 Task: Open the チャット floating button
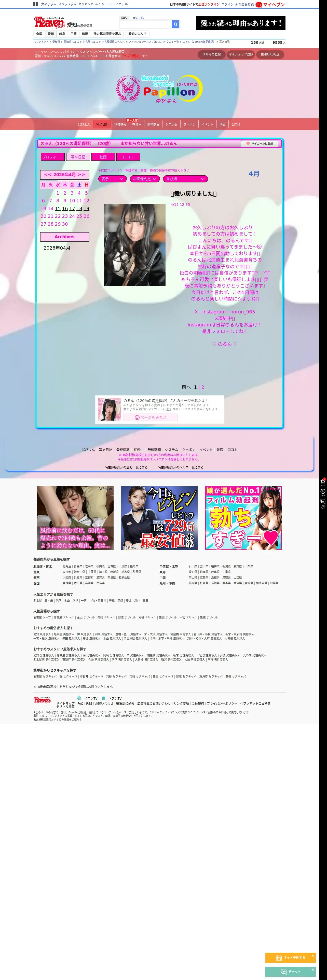291,972
